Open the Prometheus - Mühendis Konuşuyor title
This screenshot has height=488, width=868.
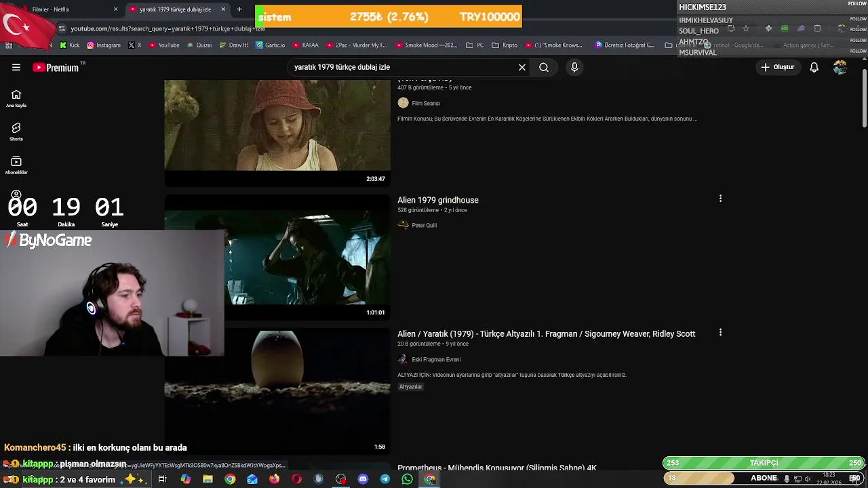(497, 468)
